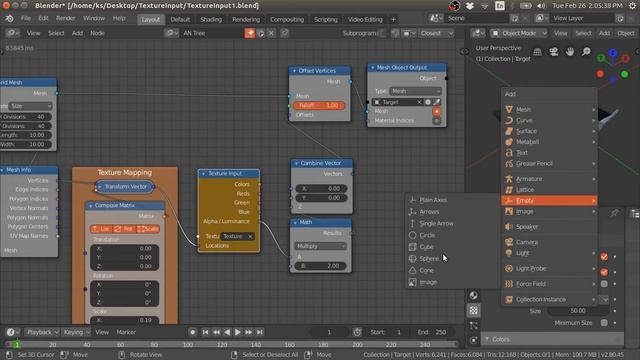
Task: Switch to the Shading workspace tab
Action: (x=211, y=20)
